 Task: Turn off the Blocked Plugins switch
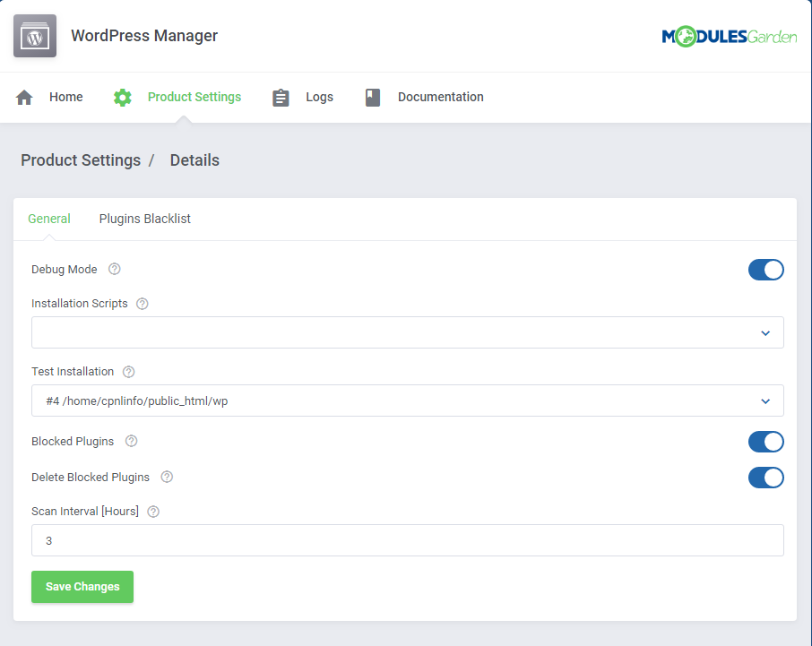pos(766,442)
